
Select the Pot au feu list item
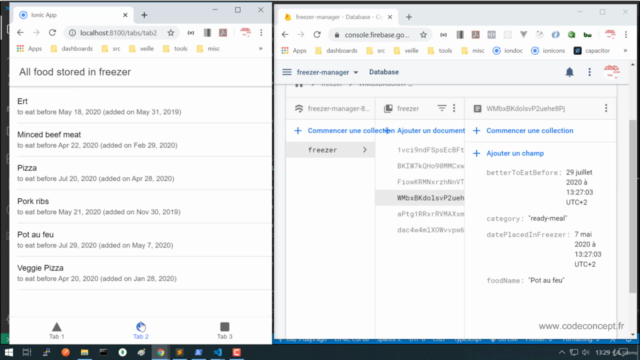140,240
